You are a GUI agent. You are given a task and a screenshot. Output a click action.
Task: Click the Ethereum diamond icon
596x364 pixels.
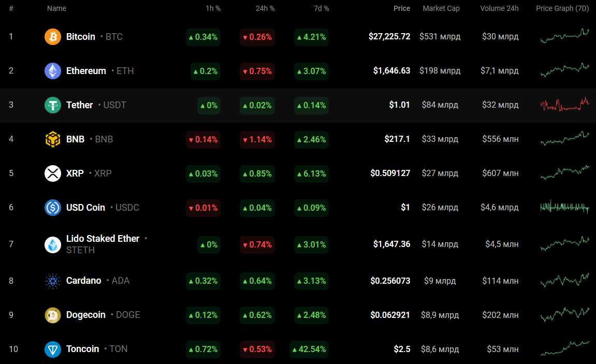pyautogui.click(x=53, y=71)
